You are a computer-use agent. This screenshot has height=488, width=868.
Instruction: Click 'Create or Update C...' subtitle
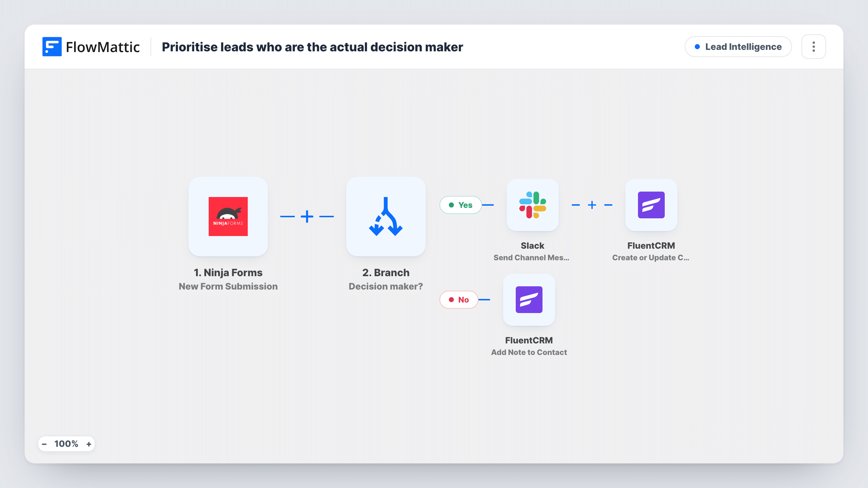pos(651,258)
